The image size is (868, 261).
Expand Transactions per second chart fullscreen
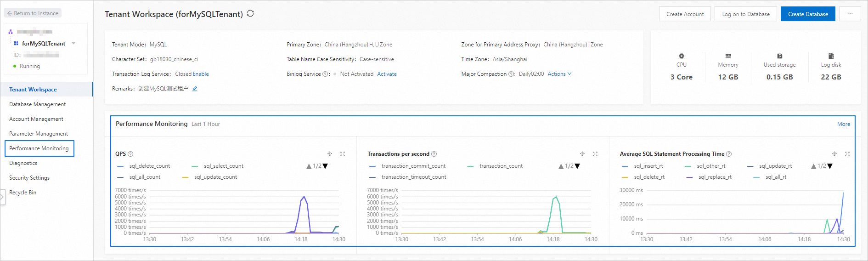(x=595, y=154)
